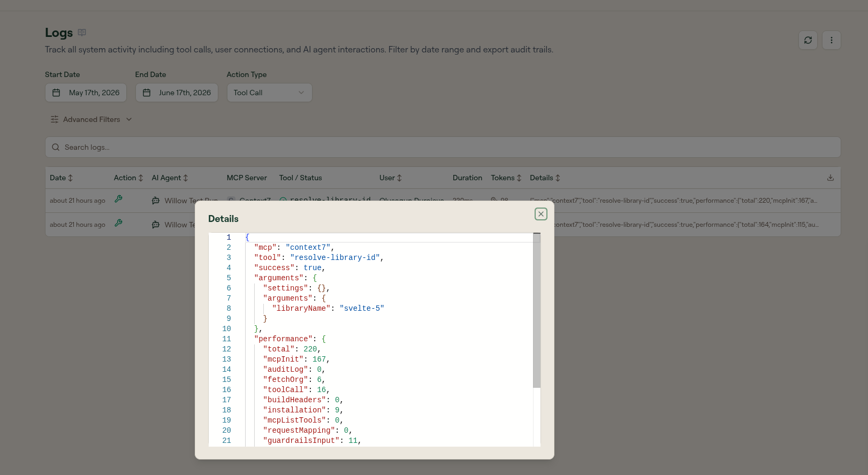
Task: Sort table by Details column
Action: click(x=545, y=178)
